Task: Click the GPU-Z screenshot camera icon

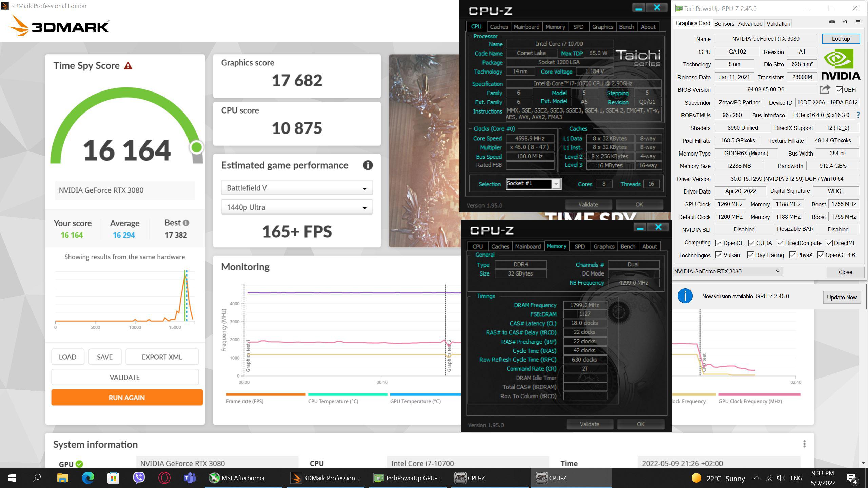Action: pyautogui.click(x=832, y=22)
